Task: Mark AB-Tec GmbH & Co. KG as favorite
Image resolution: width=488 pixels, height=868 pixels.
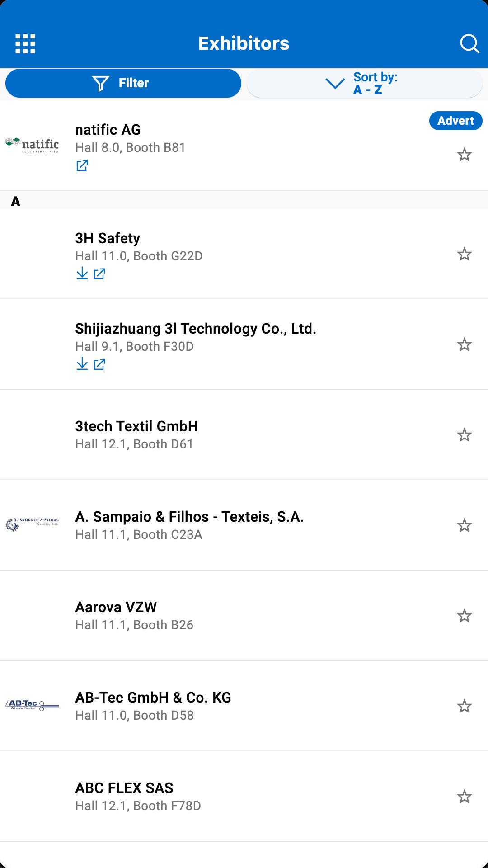Action: tap(465, 706)
